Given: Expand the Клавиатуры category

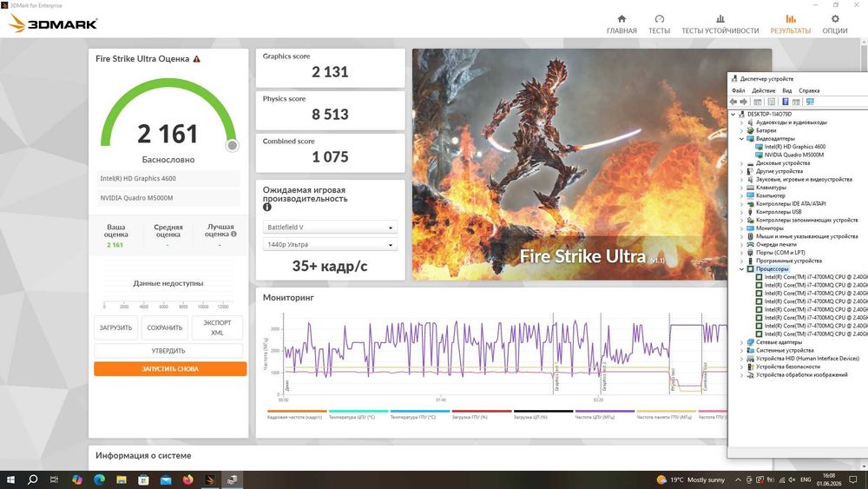Looking at the screenshot, I should pos(742,188).
